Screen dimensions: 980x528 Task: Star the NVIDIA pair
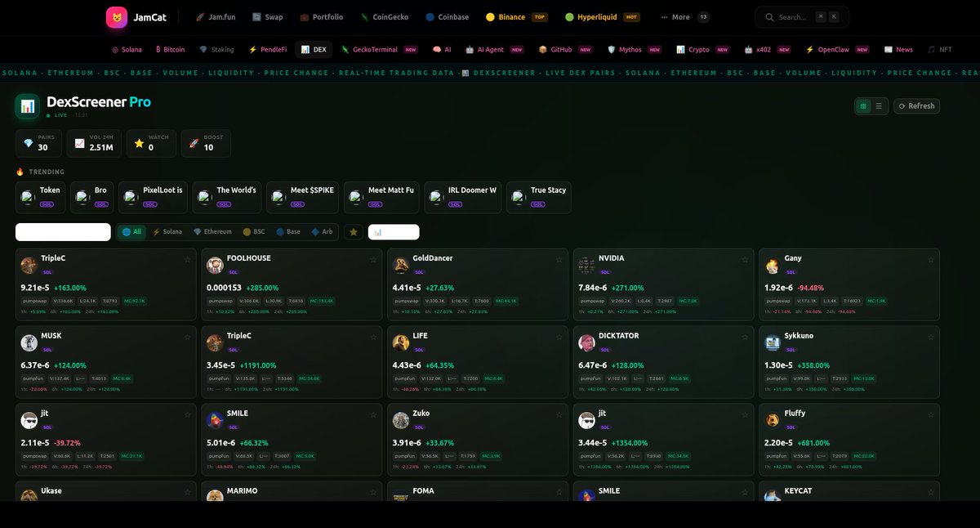[745, 259]
